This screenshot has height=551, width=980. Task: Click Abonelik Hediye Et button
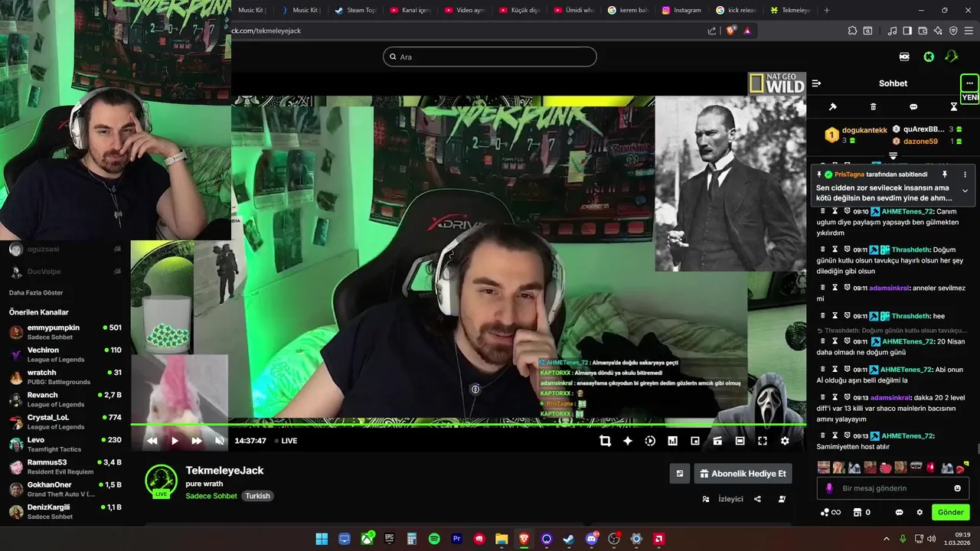pyautogui.click(x=743, y=474)
